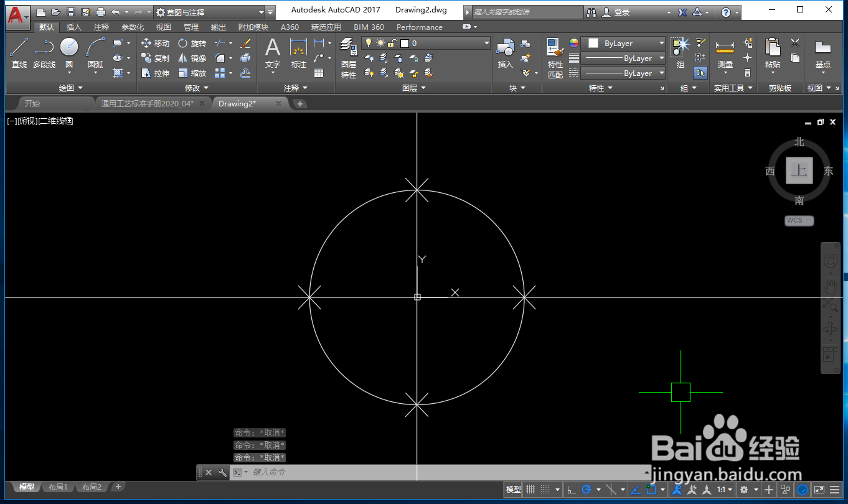The image size is (848, 504).
Task: Toggle grid display in status bar
Action: (530, 490)
